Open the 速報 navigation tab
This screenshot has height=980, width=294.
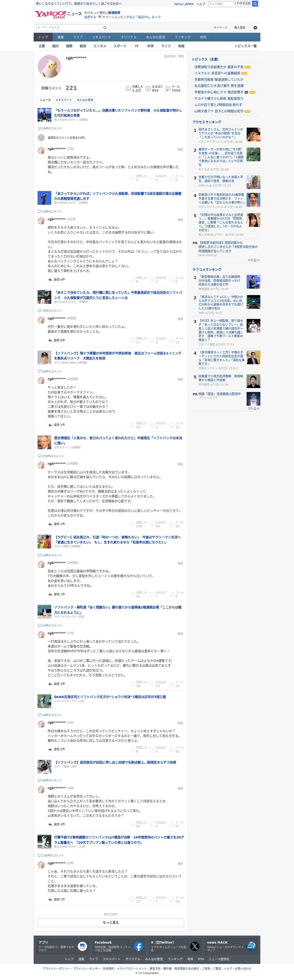coord(60,37)
